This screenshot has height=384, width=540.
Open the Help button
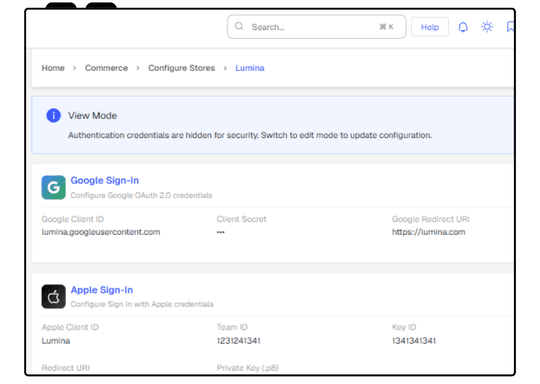tap(430, 27)
